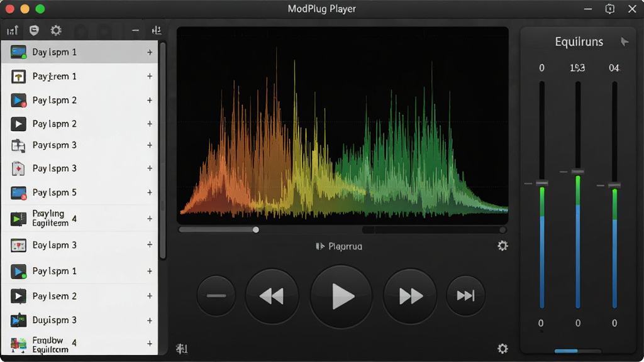The width and height of the screenshot is (644, 362).
Task: Click the Pay lspm 5 track icon
Action: pos(18,192)
